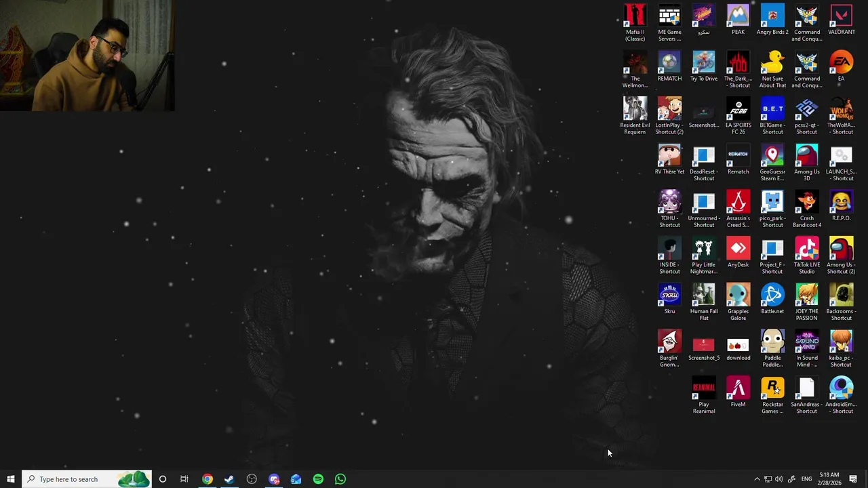This screenshot has width=868, height=488.
Task: Open the SanAndreas shortcut file
Action: [806, 394]
